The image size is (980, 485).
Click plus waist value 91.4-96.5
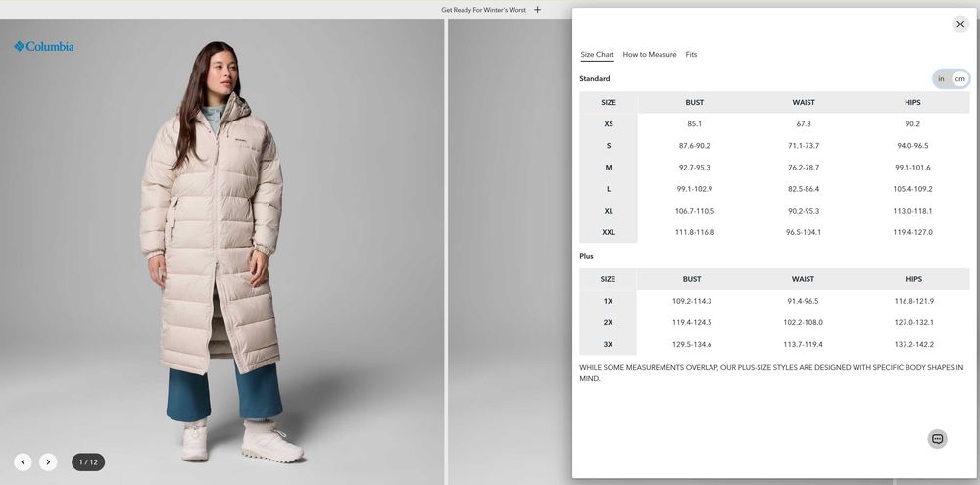pyautogui.click(x=803, y=301)
